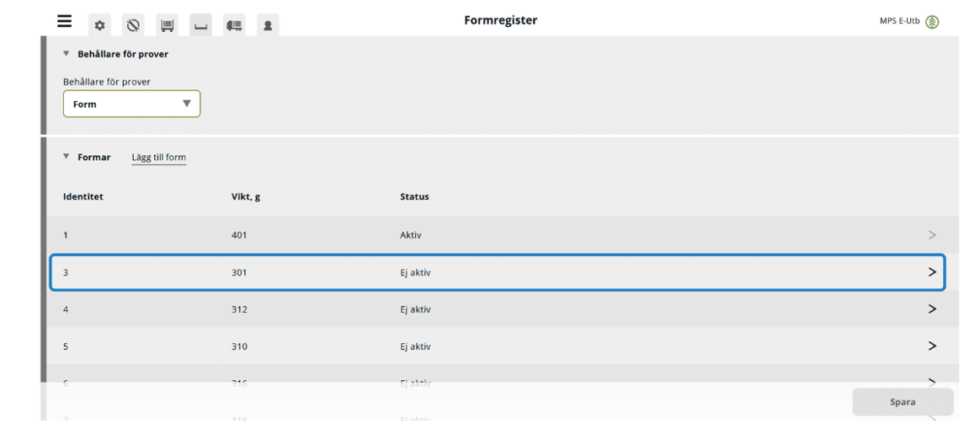Select the form row weighing 312 g
This screenshot has width=980, height=445.
503,309
